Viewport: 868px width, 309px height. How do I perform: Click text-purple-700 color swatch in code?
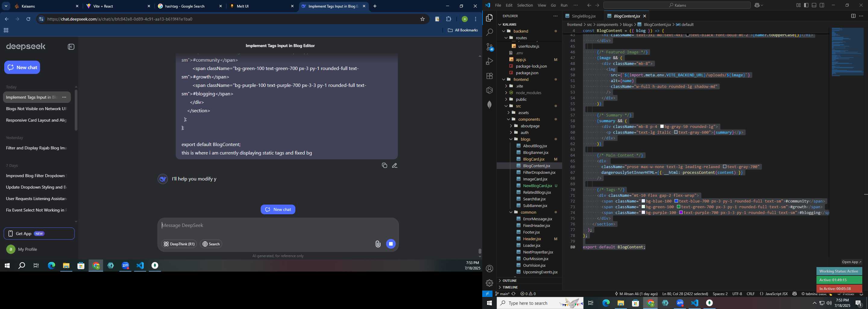(681, 213)
